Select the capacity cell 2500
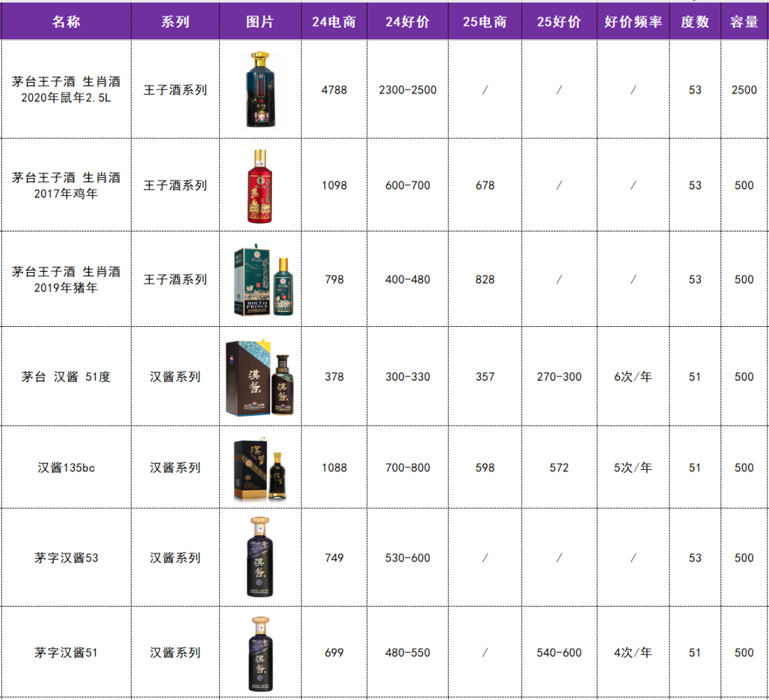Screen dimensions: 769x700 pos(744,90)
